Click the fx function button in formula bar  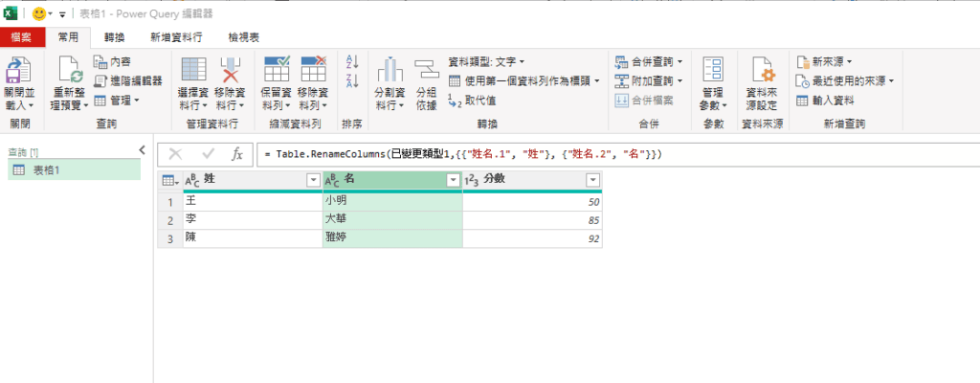(236, 154)
